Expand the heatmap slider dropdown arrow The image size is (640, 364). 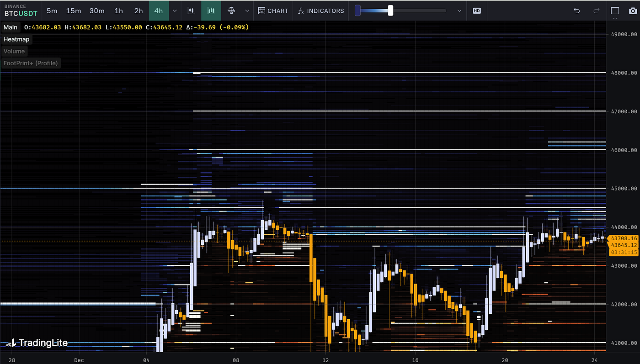pyautogui.click(x=459, y=11)
